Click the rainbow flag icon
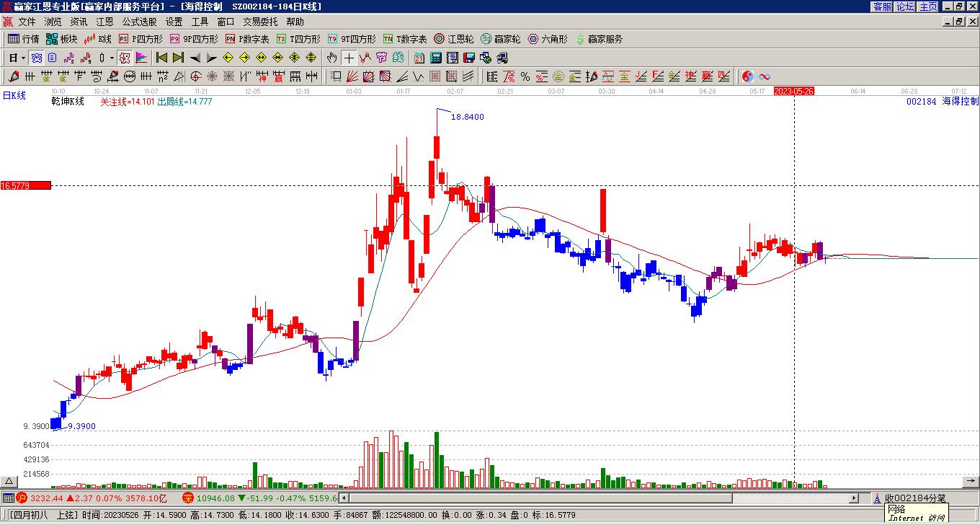The image size is (980, 525). coord(142,58)
